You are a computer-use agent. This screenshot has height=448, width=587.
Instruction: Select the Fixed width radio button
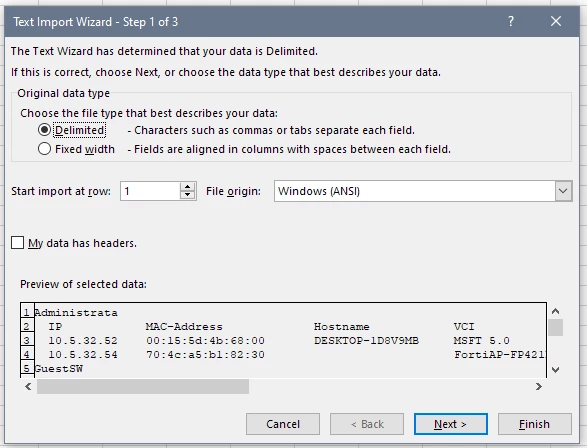point(44,149)
